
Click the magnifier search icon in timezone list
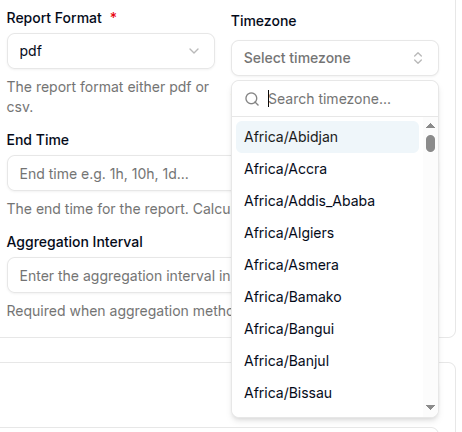click(x=252, y=99)
